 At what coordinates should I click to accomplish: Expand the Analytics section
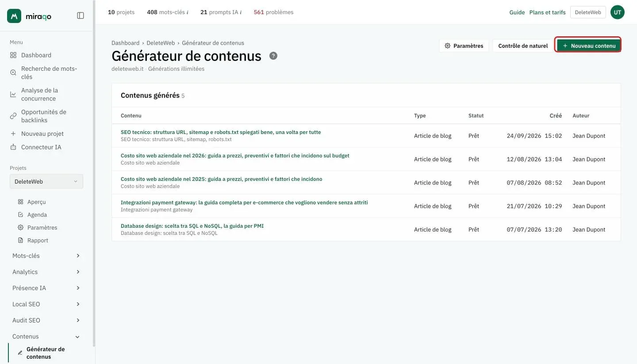[x=46, y=272]
